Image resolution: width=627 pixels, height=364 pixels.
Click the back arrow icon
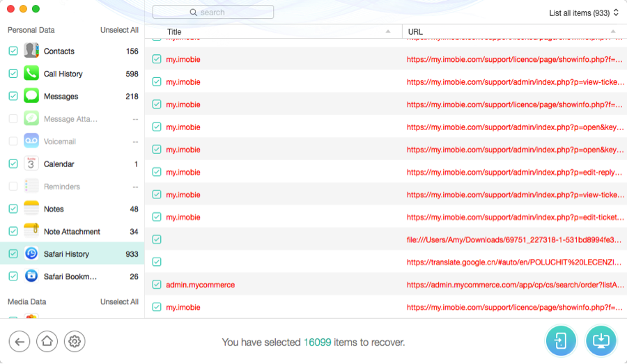coord(20,341)
